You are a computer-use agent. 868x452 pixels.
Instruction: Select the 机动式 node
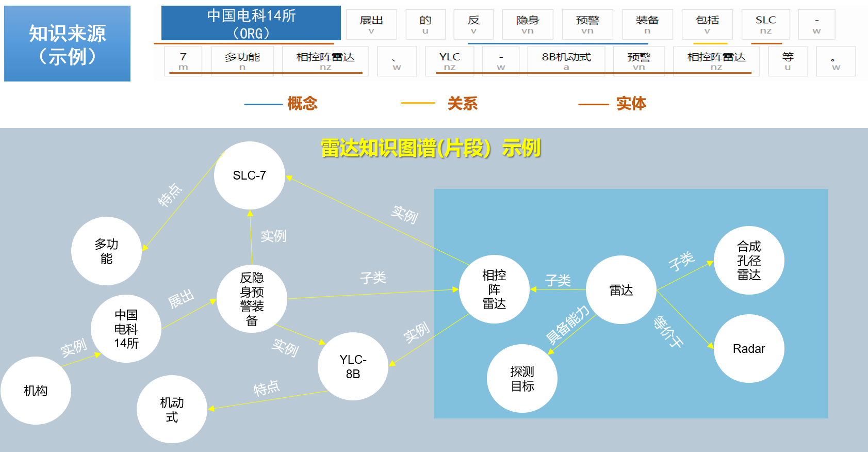tap(172, 409)
